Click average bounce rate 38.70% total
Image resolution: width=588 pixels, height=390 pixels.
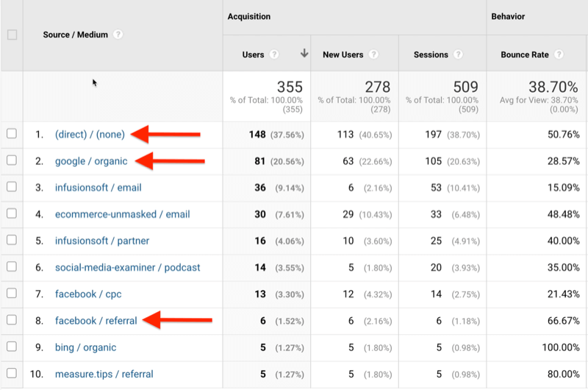(x=553, y=87)
